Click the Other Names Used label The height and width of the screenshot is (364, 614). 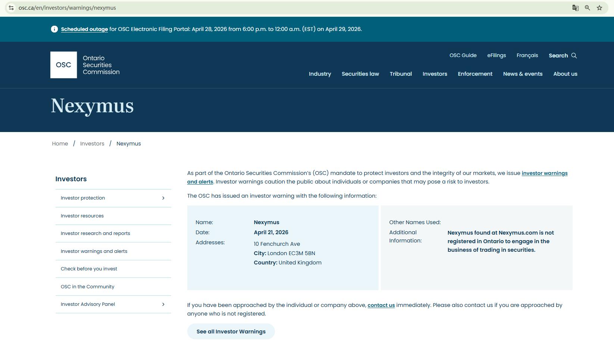pos(415,222)
